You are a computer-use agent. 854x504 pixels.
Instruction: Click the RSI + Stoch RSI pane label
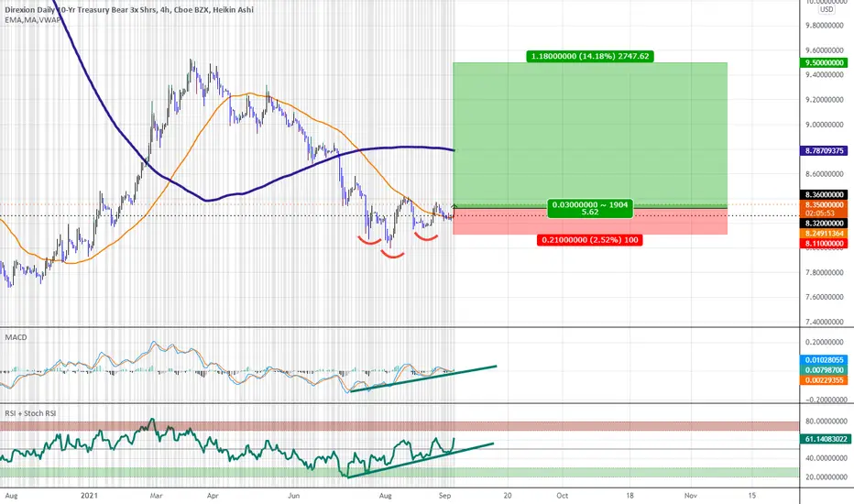click(x=30, y=413)
